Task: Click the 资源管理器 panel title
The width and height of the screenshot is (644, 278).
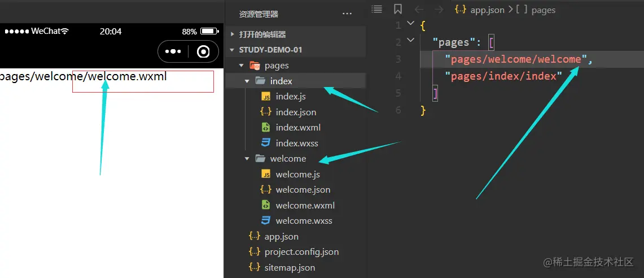Action: coord(259,14)
